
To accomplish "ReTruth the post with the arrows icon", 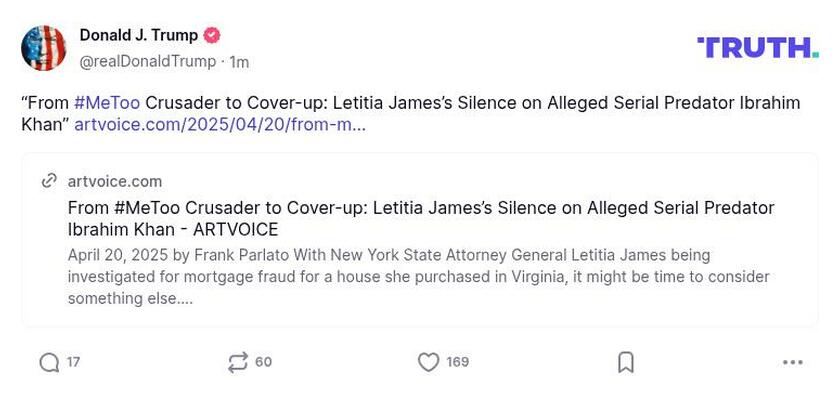I will click(x=237, y=362).
